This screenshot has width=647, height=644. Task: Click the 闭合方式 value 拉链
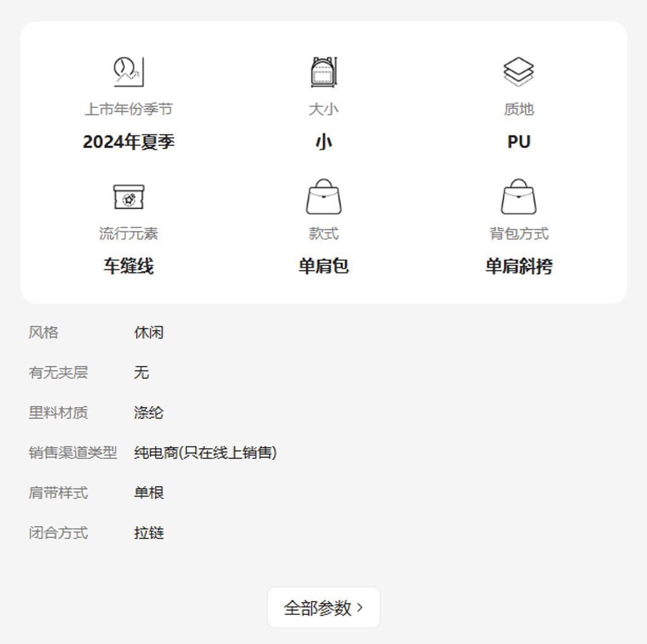[x=149, y=533]
